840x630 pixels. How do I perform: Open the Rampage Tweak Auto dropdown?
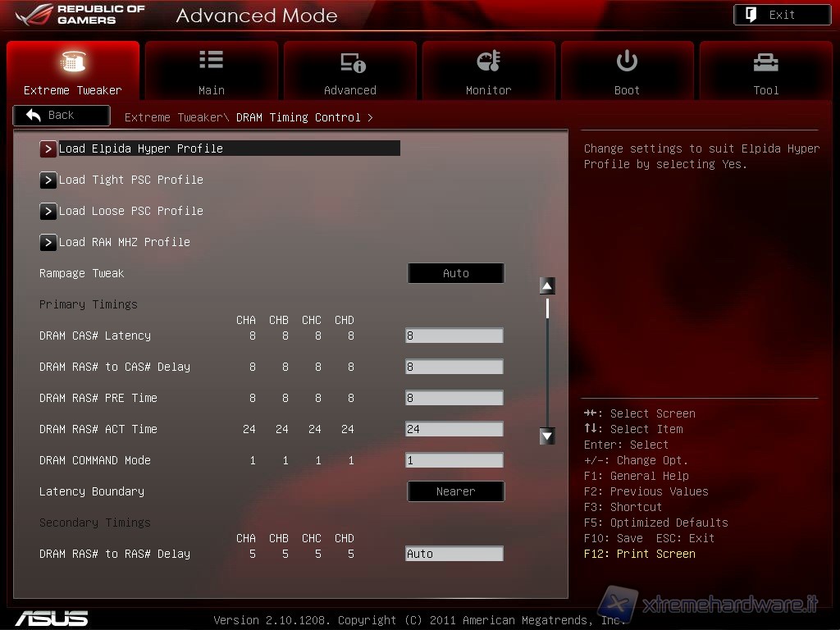pyautogui.click(x=455, y=273)
